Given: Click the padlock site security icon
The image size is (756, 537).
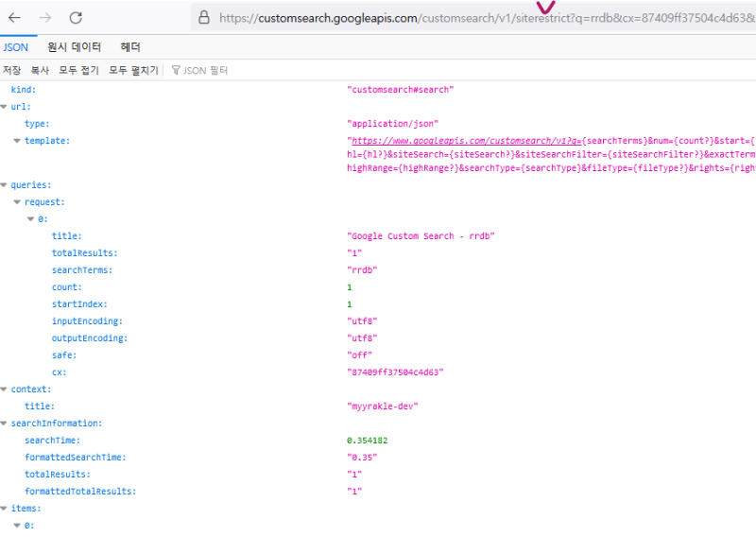Looking at the screenshot, I should [x=202, y=17].
